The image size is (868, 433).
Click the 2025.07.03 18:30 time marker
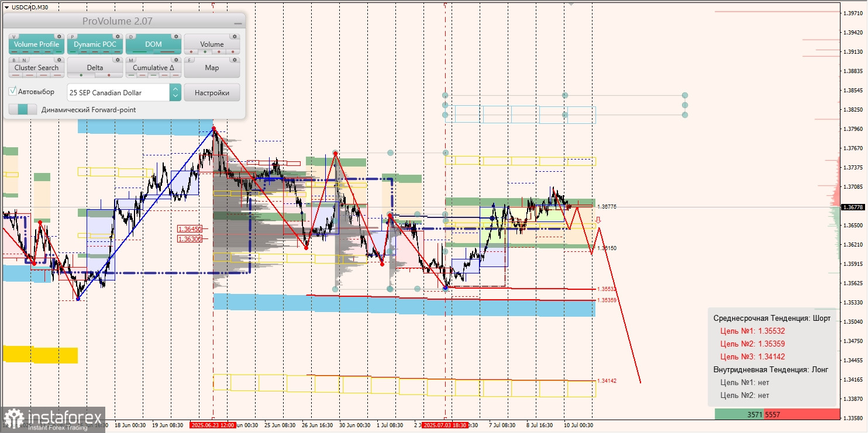click(445, 425)
